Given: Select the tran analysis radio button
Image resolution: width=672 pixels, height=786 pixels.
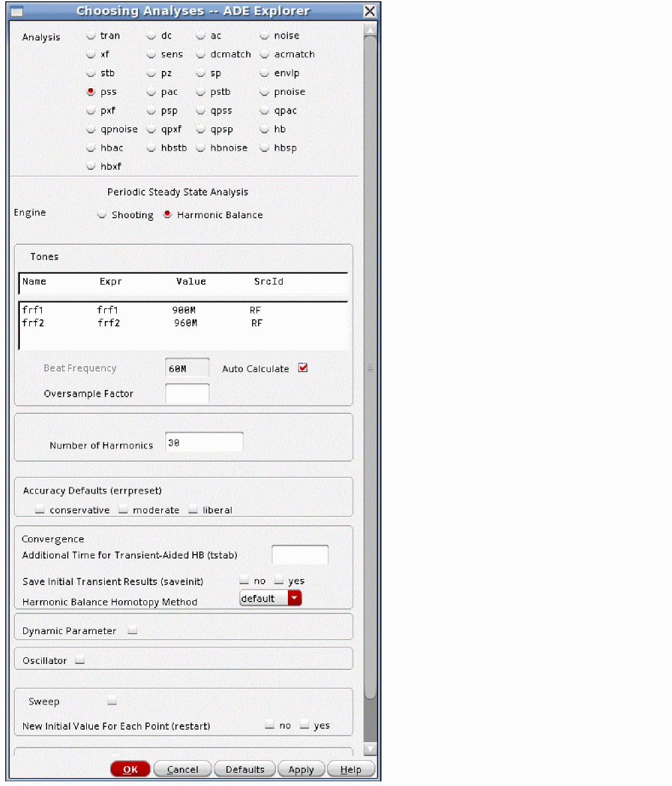Looking at the screenshot, I should click(x=91, y=36).
